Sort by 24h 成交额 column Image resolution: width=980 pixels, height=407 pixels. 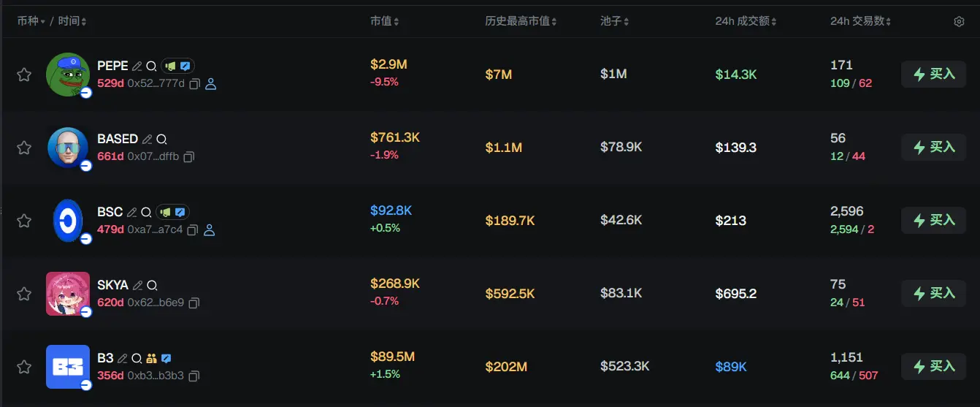point(746,22)
